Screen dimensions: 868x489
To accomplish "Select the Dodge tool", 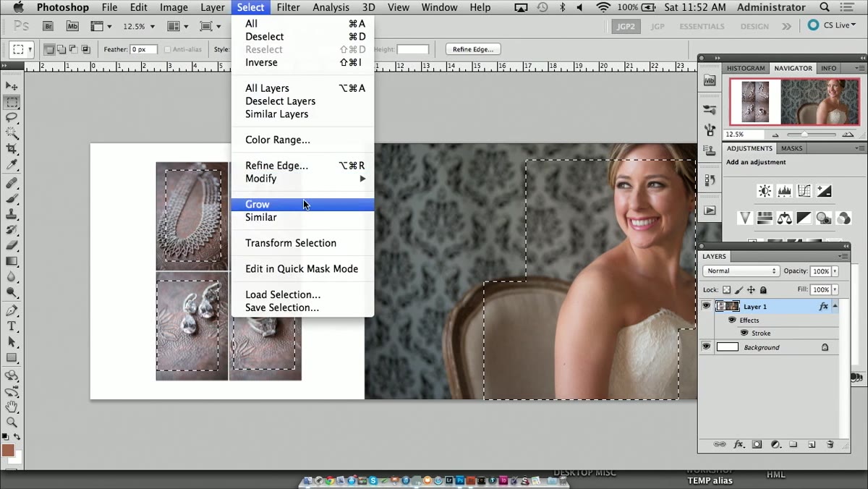I will pyautogui.click(x=12, y=293).
